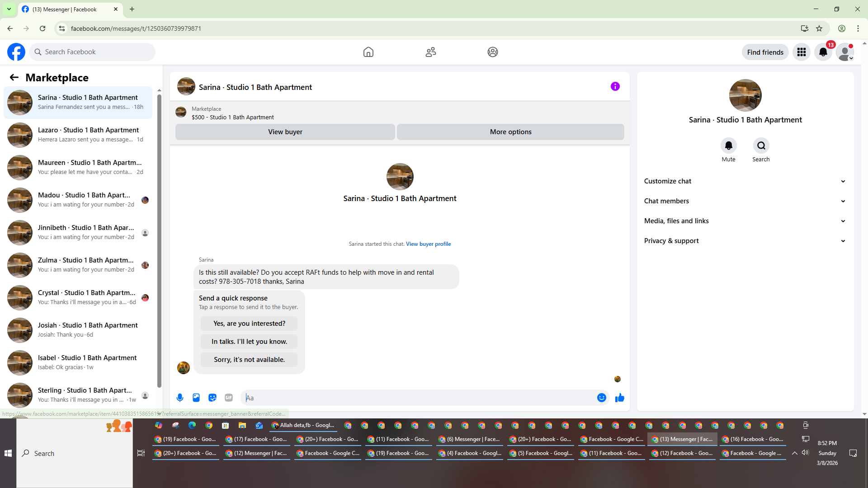The height and width of the screenshot is (488, 868).
Task: Open the Facebook notifications bell
Action: [x=823, y=52]
